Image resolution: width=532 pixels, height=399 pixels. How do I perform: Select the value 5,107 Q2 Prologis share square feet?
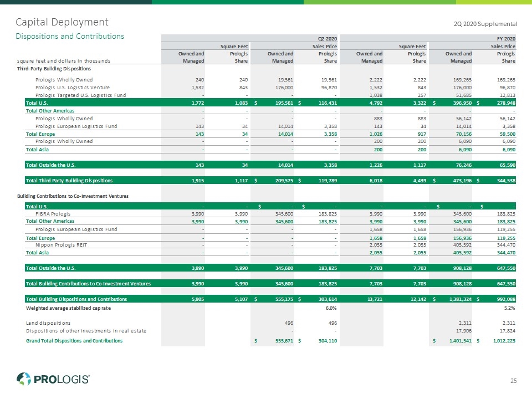[241, 299]
